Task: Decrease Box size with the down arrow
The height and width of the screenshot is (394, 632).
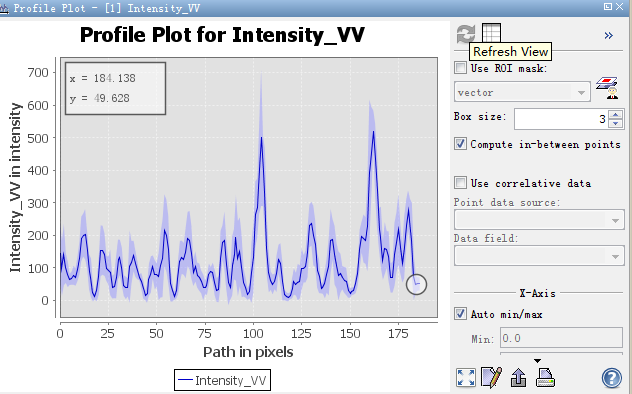Action: click(x=615, y=123)
